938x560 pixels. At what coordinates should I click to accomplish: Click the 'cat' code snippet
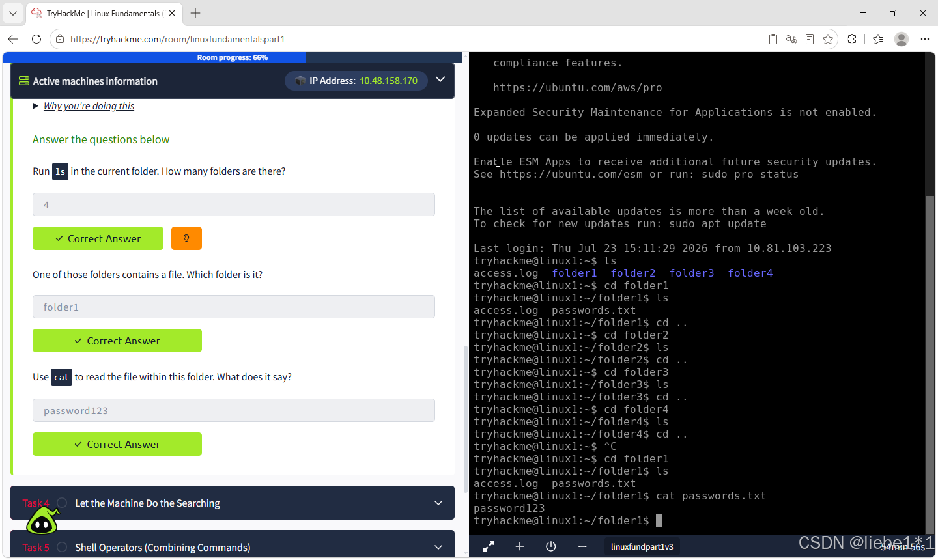61,377
